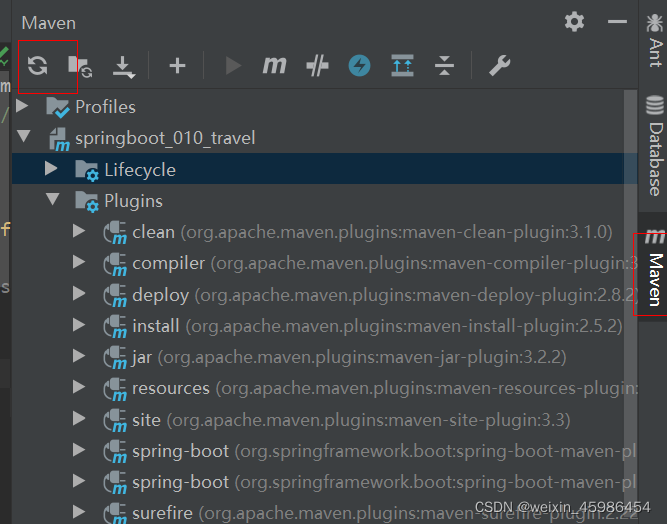Select the Profiles folder icon

[57, 107]
